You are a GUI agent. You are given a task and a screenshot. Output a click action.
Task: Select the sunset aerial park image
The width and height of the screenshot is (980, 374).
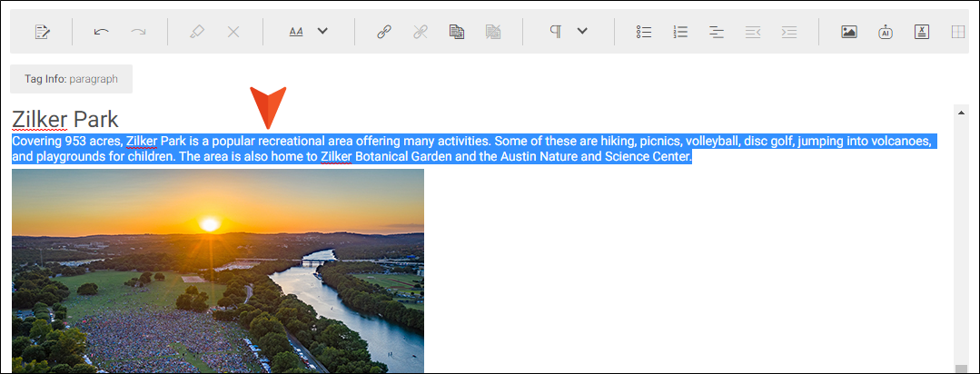point(218,271)
